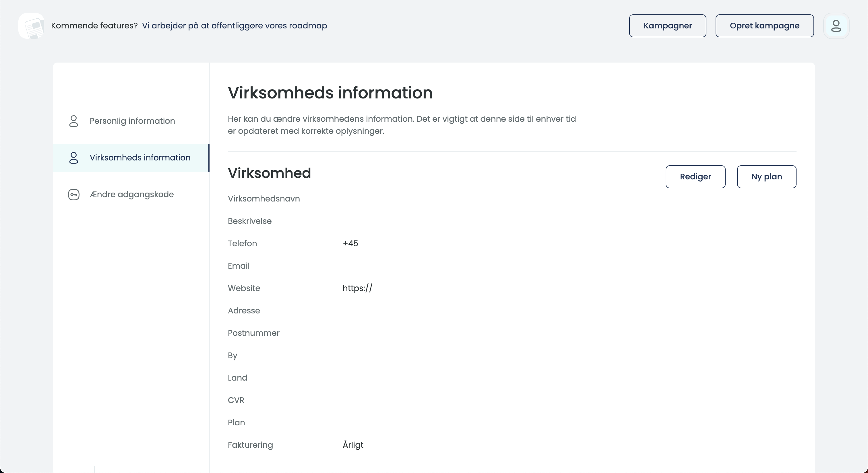Click the +45 phone value
The width and height of the screenshot is (868, 473).
pyautogui.click(x=350, y=243)
